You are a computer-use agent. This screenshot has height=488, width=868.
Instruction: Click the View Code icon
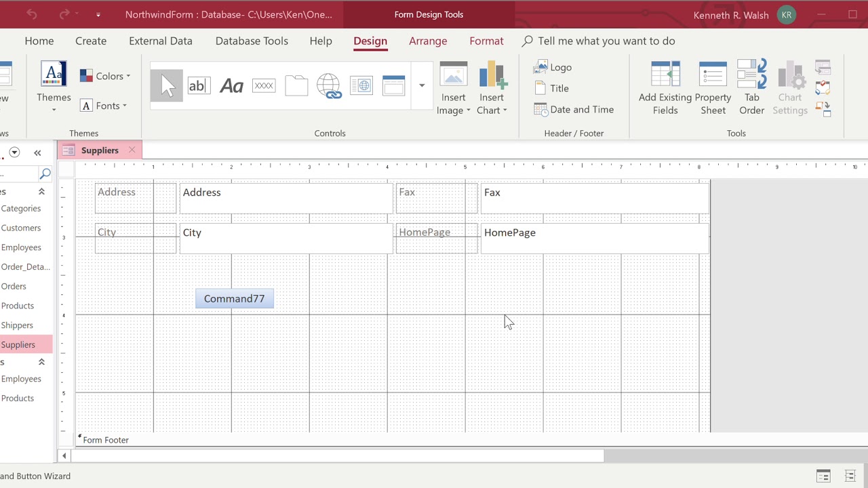tap(823, 88)
